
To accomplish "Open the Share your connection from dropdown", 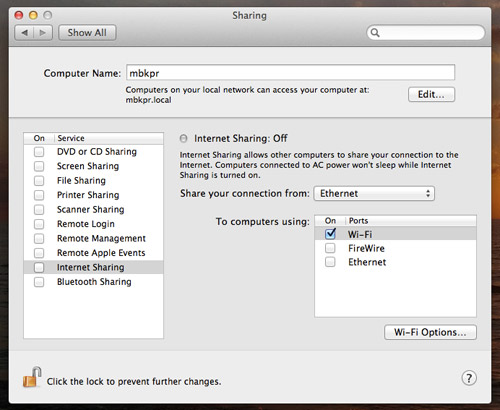I will tap(374, 193).
